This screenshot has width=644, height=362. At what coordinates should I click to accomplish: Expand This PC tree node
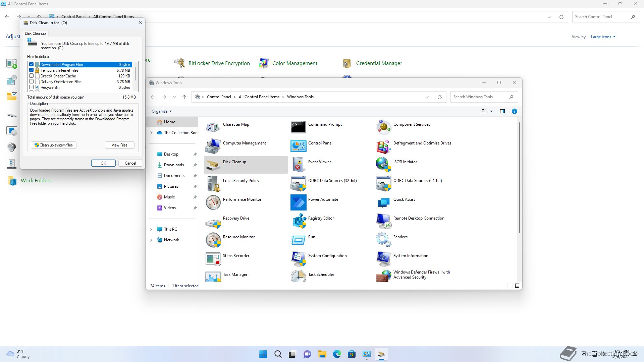[151, 229]
